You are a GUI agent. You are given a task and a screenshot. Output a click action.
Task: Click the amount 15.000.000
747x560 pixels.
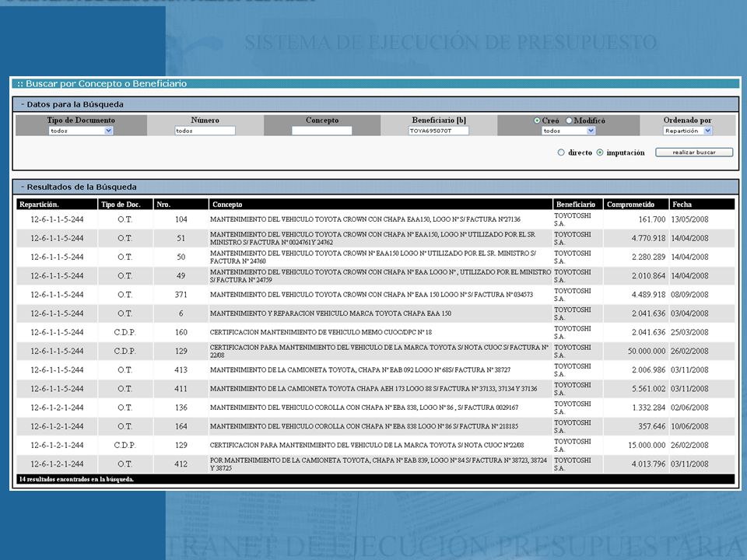click(647, 445)
